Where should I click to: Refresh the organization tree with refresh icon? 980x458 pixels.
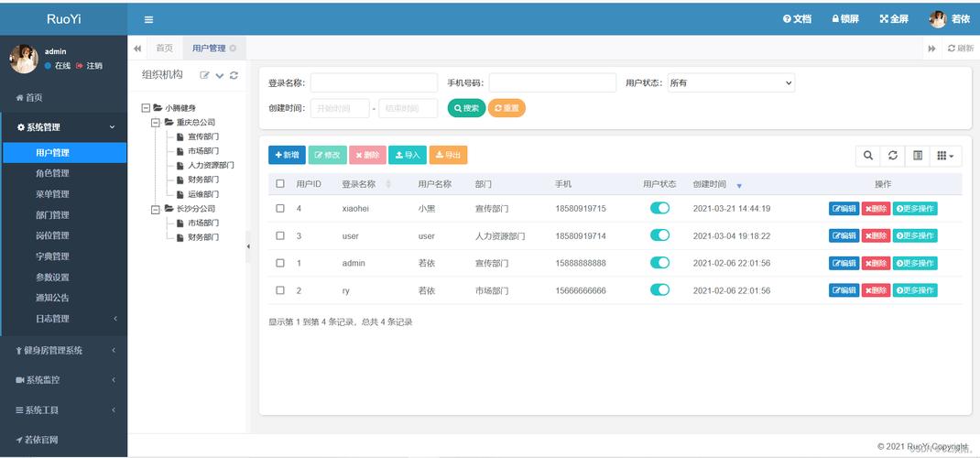pyautogui.click(x=234, y=75)
